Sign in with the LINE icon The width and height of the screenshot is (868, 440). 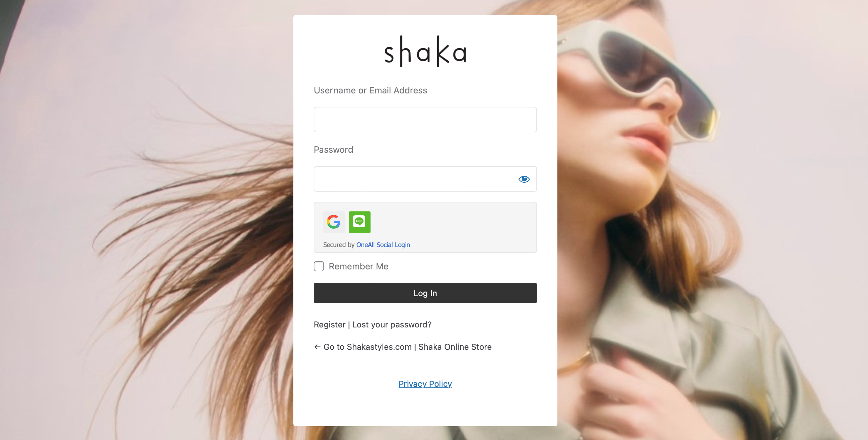[x=359, y=222]
